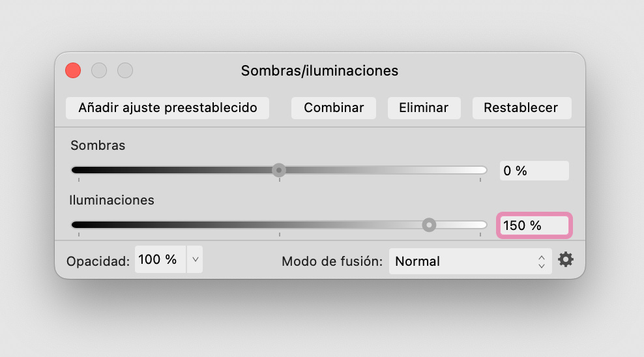This screenshot has width=644, height=357.
Task: Click the white end of Iluminaciones slider track
Action: (480, 225)
